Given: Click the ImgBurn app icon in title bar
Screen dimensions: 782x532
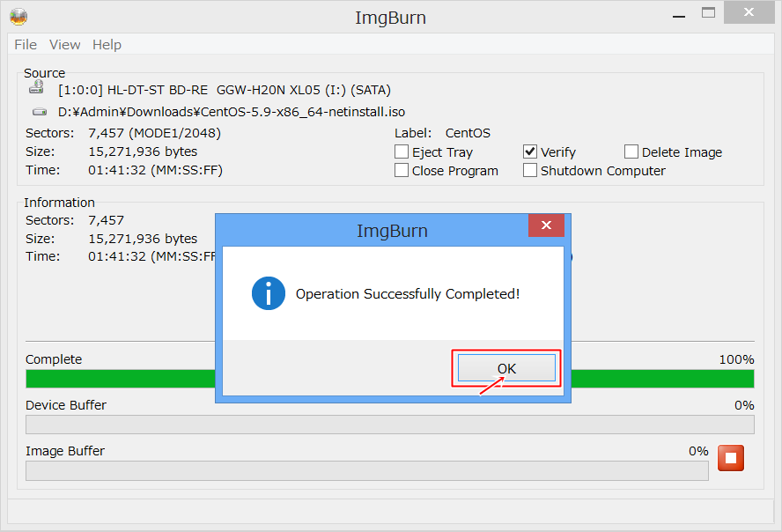Looking at the screenshot, I should [x=18, y=16].
